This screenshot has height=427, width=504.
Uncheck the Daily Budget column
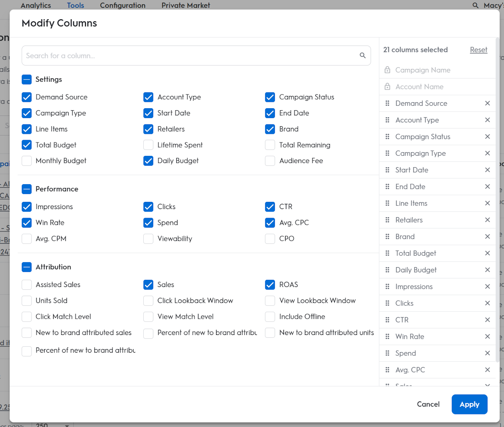click(x=148, y=161)
